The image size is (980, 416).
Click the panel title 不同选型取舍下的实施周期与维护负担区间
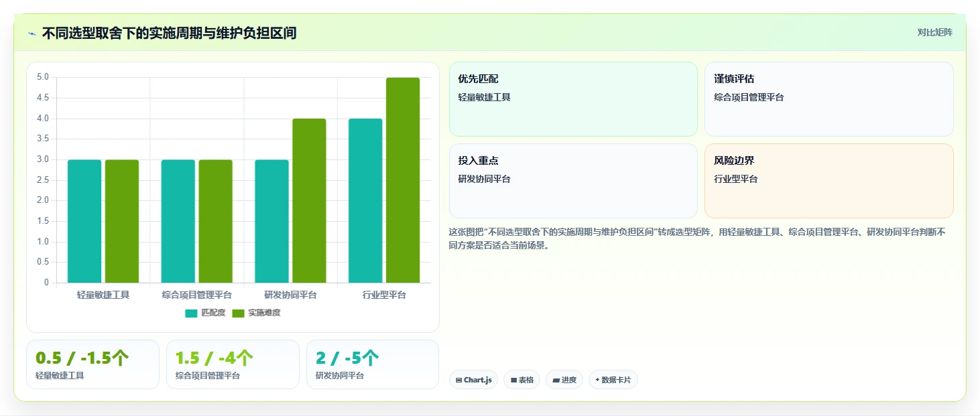tap(169, 33)
